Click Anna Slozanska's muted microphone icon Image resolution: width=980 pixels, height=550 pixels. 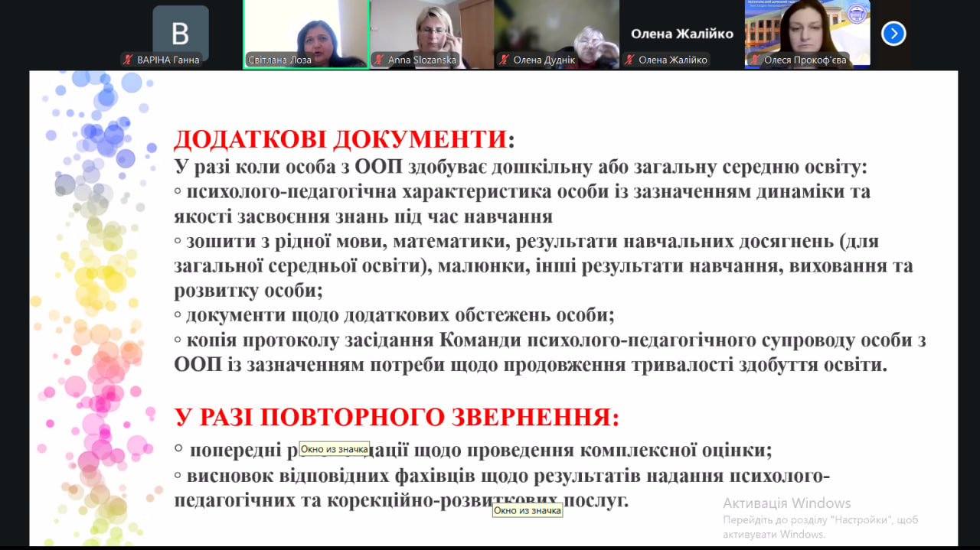[378, 60]
